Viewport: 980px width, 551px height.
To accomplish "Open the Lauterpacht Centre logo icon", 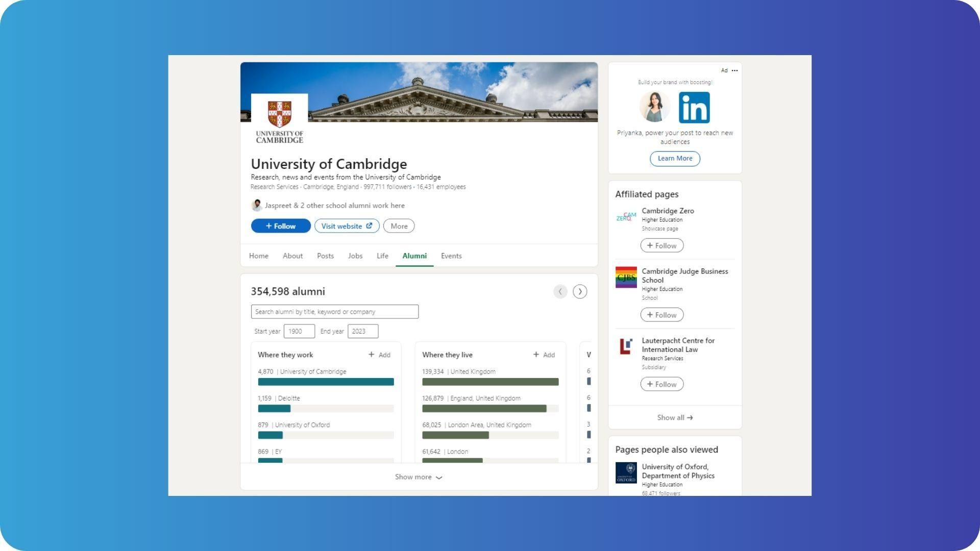I will 626,347.
